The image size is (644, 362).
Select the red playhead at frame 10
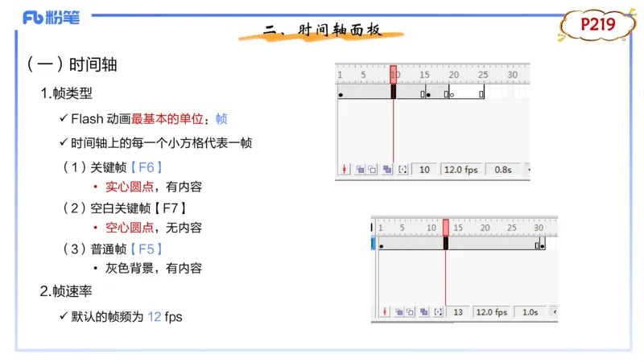click(393, 75)
